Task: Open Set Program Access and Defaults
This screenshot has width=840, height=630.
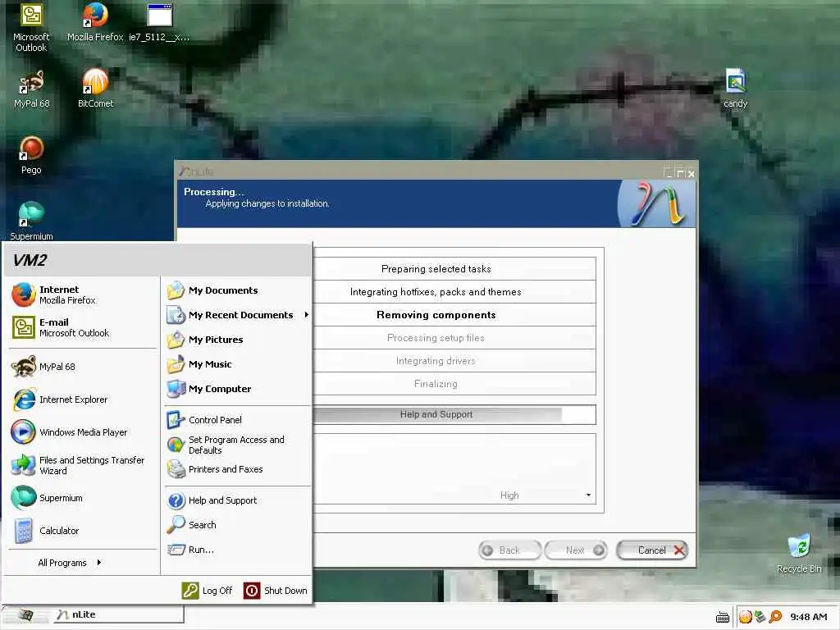Action: pyautogui.click(x=237, y=445)
